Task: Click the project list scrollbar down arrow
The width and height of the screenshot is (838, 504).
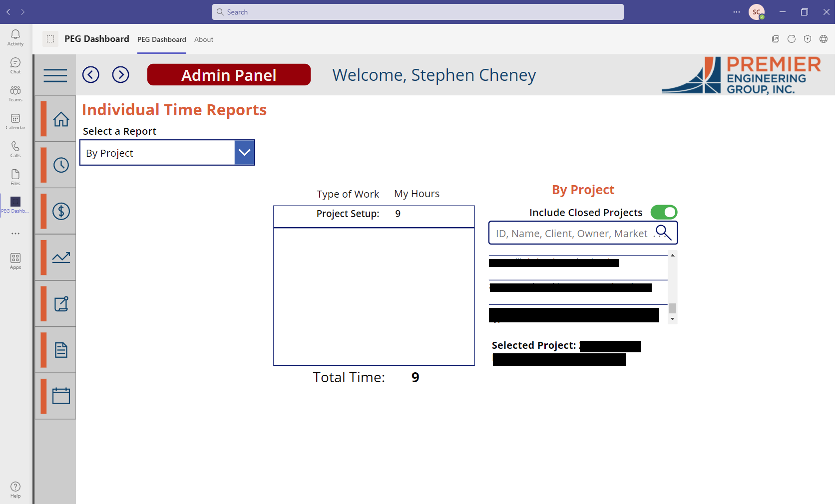Action: tap(672, 319)
